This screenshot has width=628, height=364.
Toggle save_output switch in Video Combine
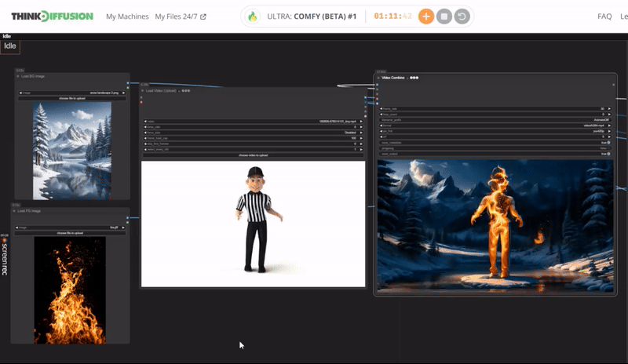click(x=608, y=154)
